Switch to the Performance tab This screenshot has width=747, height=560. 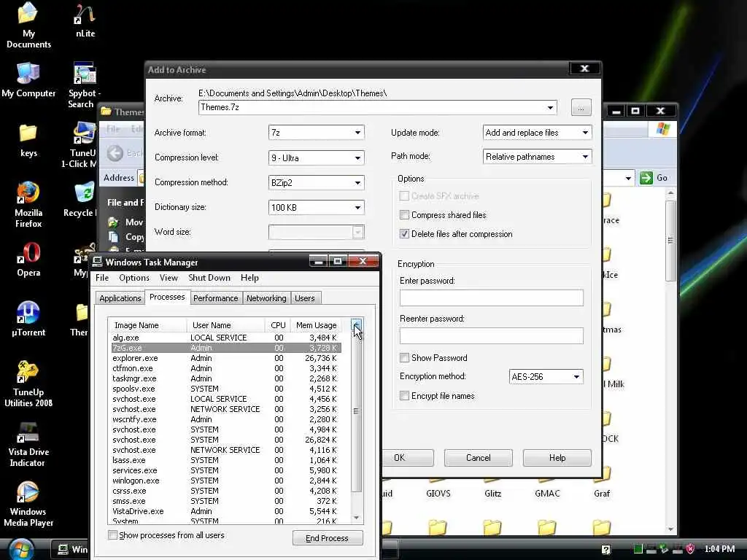[215, 298]
